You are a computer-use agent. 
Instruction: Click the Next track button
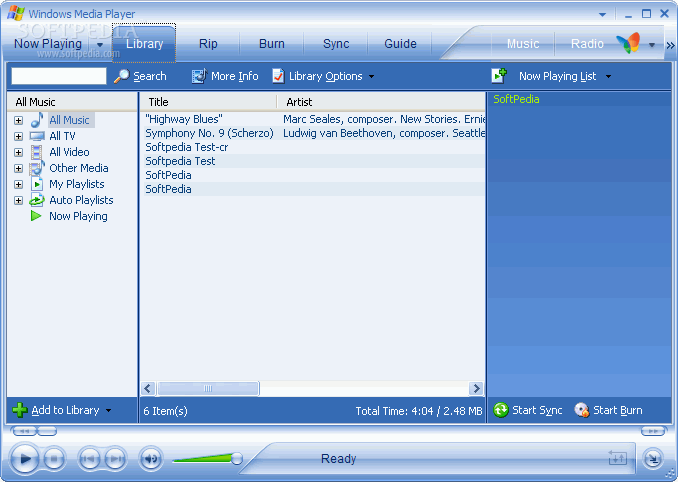point(115,459)
